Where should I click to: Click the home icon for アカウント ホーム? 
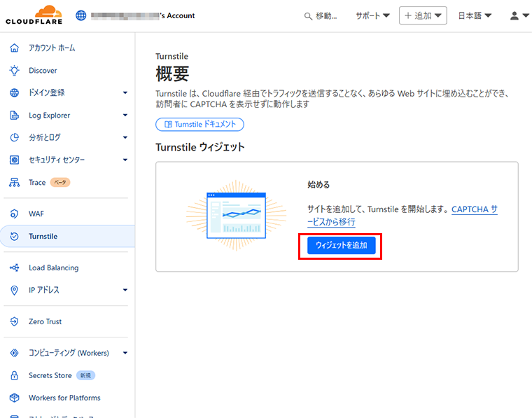coord(14,48)
